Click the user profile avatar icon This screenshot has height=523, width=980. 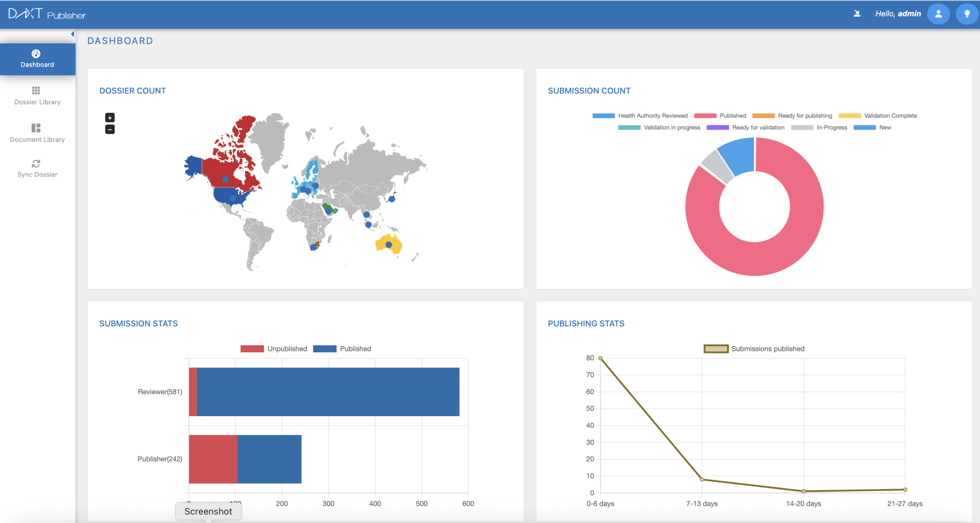pos(938,14)
